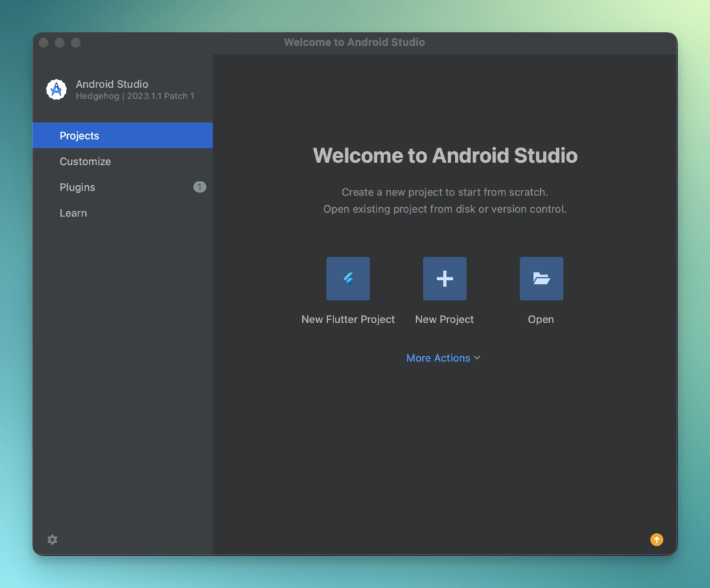Minimize the welcome window
The image size is (710, 588).
coord(60,42)
